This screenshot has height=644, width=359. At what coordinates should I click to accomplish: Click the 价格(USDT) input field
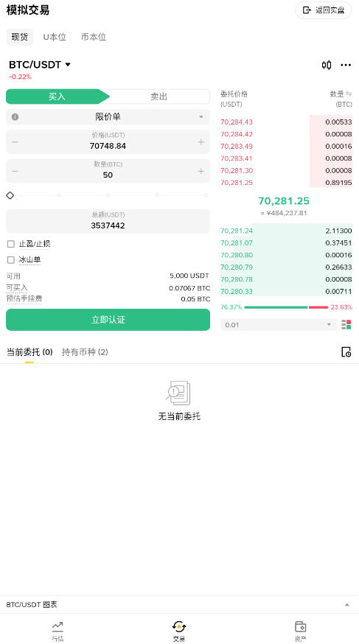pos(108,142)
